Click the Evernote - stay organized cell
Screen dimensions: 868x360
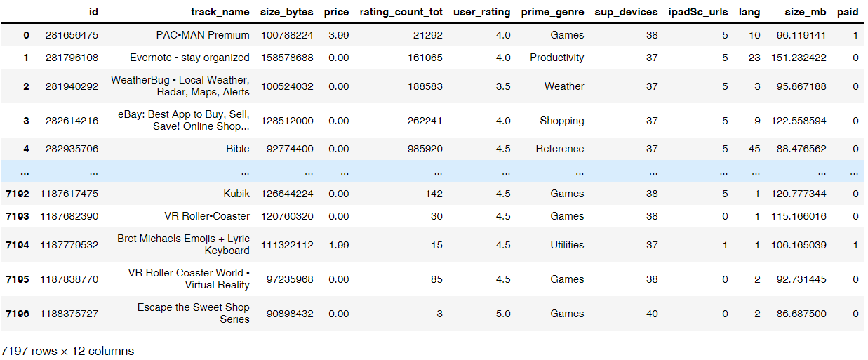pyautogui.click(x=189, y=58)
